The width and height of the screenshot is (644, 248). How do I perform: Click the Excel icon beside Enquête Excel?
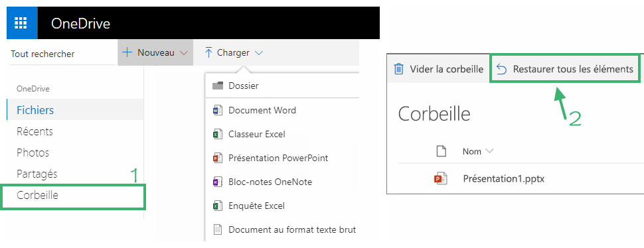[x=217, y=206]
